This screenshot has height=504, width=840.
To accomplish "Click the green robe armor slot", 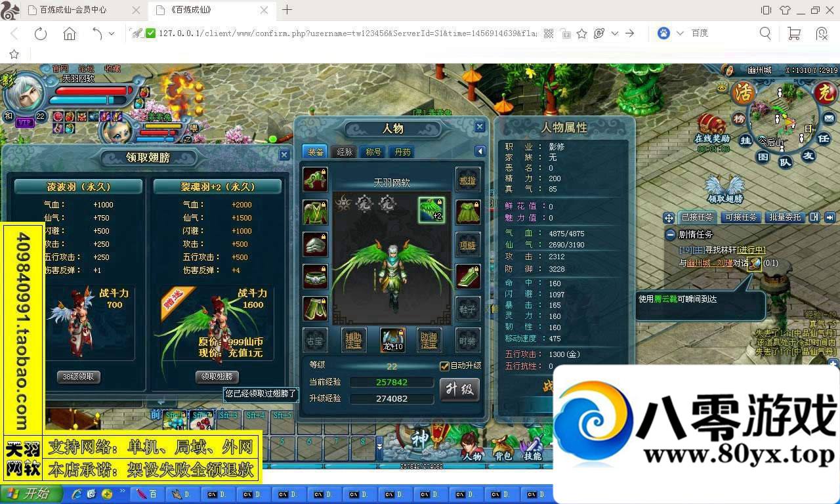I will pos(315,212).
